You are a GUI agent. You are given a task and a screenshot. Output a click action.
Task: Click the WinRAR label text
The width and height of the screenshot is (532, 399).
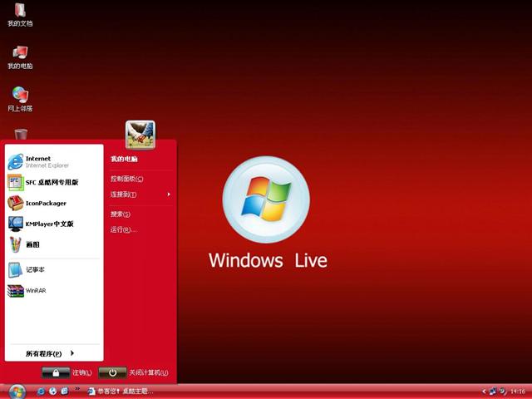click(x=36, y=291)
